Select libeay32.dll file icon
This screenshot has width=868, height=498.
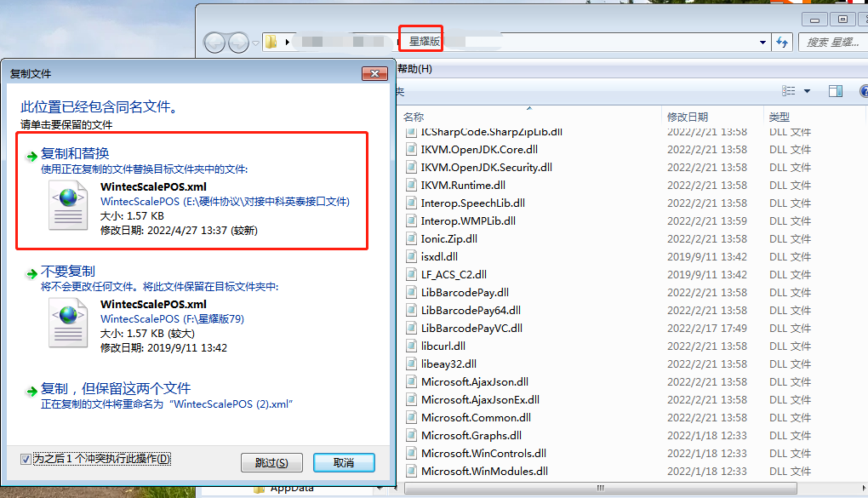[411, 364]
